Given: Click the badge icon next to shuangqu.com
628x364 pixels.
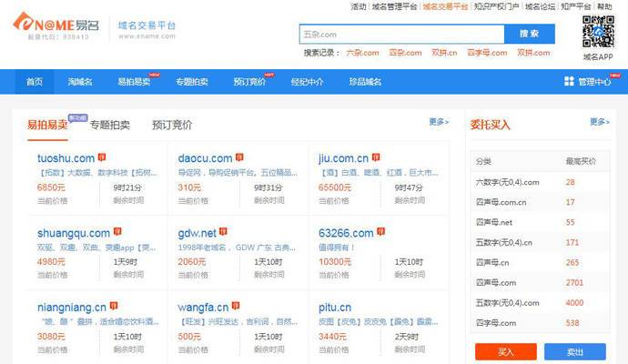Looking at the screenshot, I should (x=117, y=232).
